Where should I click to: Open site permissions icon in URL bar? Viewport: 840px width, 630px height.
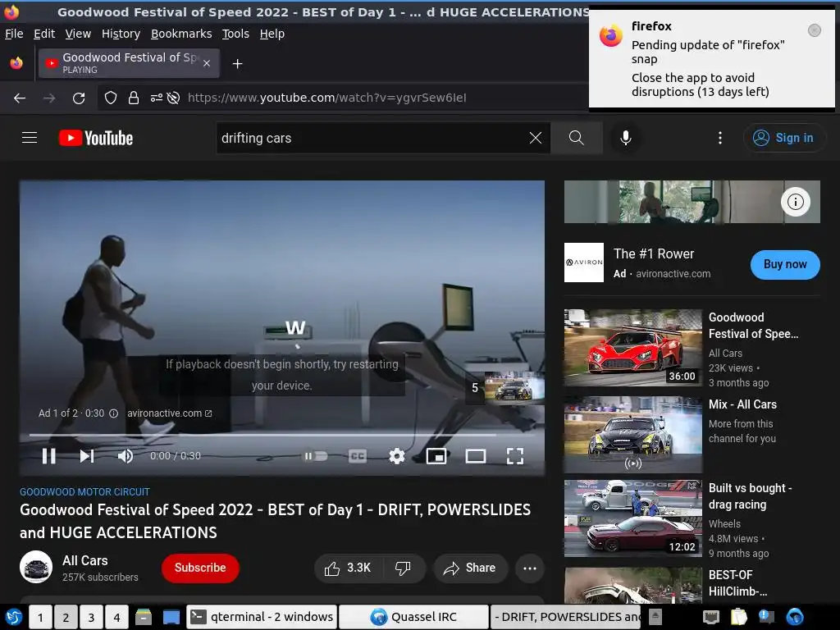(x=156, y=98)
